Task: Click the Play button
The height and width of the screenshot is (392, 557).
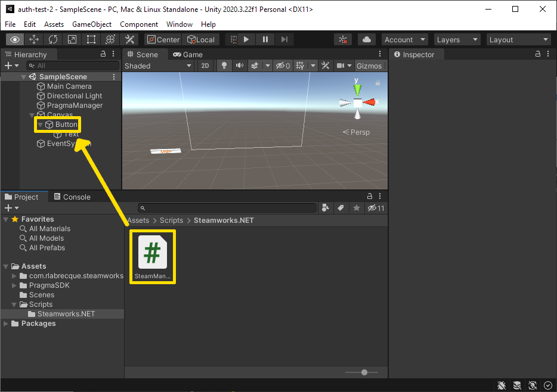Action: coord(246,39)
